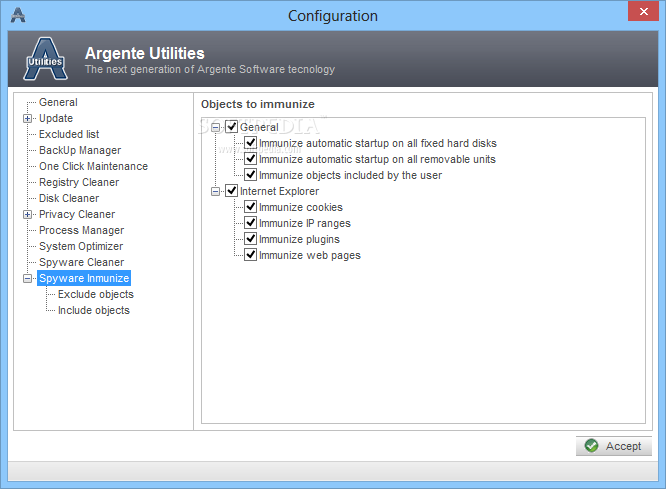666x489 pixels.
Task: Click the small Argente icon in the title bar
Action: [x=18, y=15]
